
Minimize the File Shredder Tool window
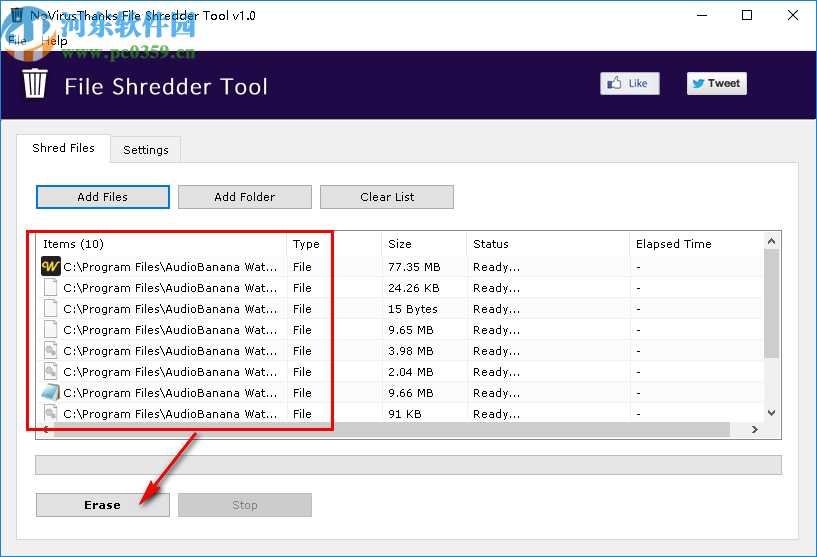(702, 15)
